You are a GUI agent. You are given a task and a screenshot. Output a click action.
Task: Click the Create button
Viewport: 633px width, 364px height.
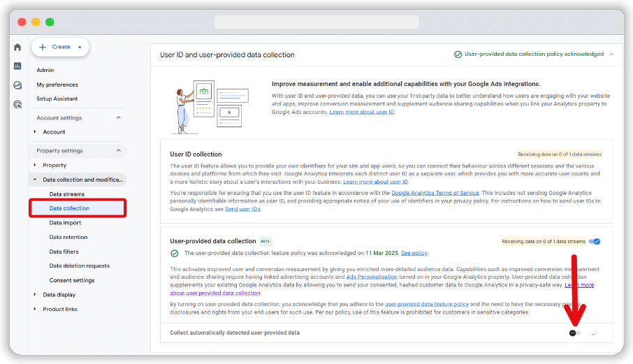point(60,47)
